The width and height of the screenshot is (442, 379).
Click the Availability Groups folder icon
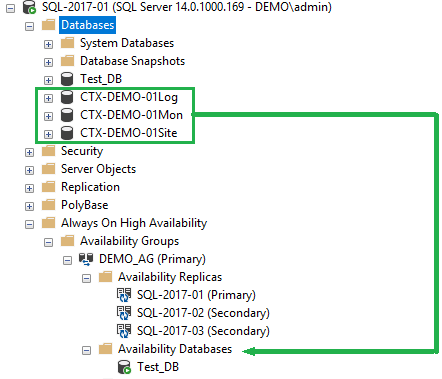[67, 241]
